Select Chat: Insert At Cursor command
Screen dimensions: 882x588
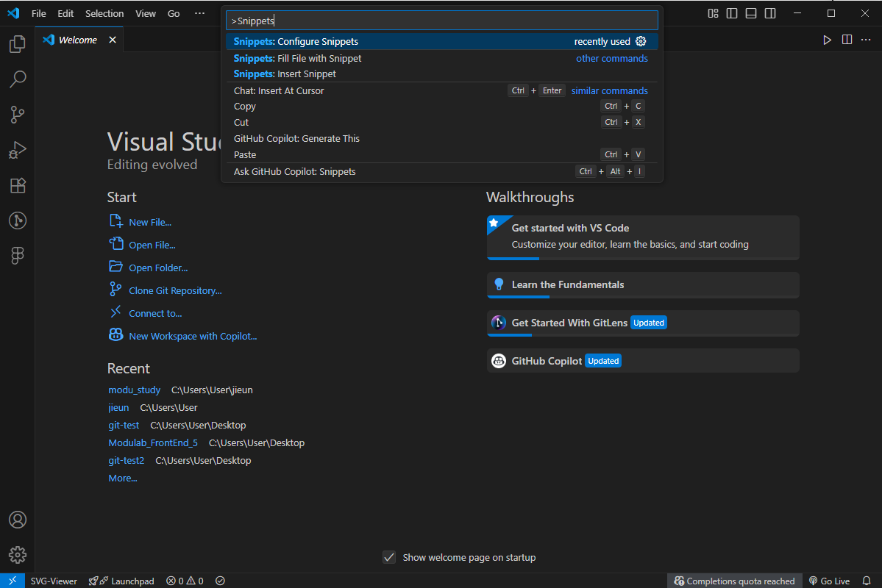(441, 90)
